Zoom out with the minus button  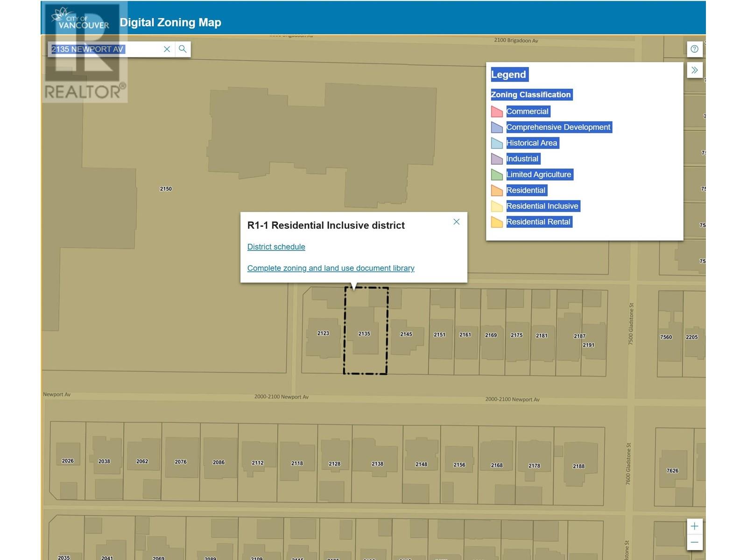[x=694, y=542]
